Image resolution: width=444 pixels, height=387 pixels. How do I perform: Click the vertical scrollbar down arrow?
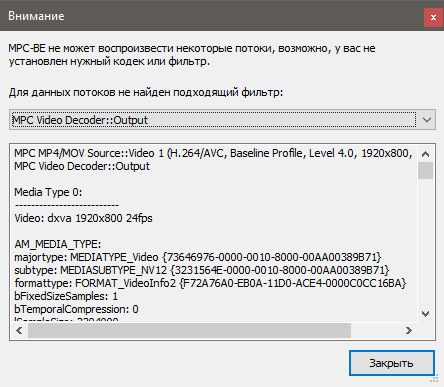(425, 314)
